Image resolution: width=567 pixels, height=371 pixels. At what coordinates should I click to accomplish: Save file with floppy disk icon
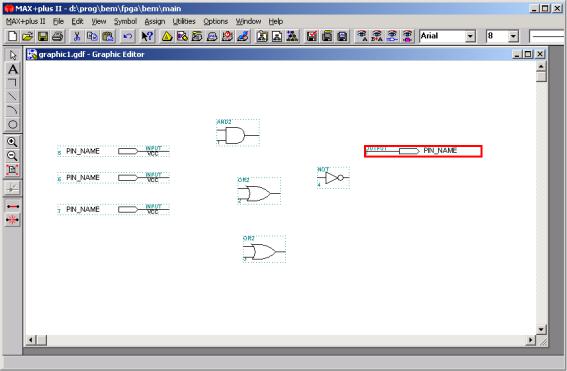tap(43, 36)
